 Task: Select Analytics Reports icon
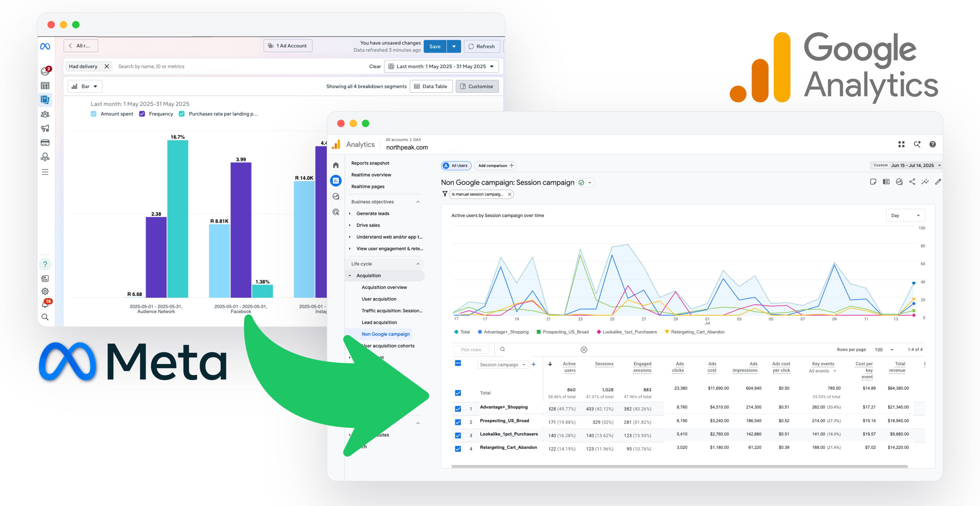(335, 181)
